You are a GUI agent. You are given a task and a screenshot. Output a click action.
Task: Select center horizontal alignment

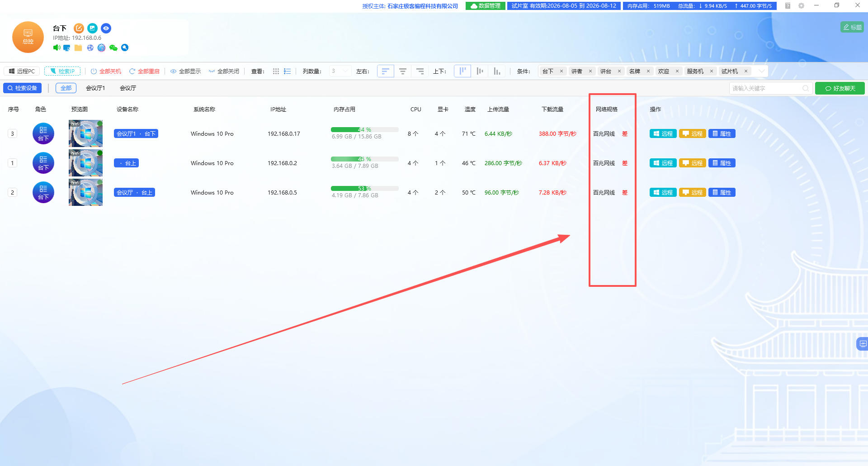(402, 71)
